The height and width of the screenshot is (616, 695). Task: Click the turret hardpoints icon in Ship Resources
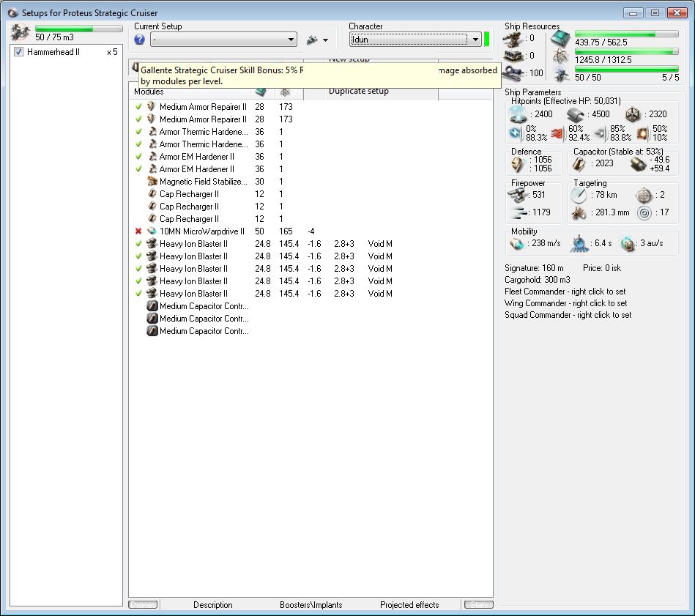(513, 40)
